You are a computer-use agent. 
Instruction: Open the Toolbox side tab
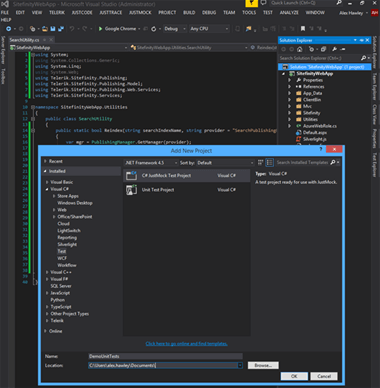[x=3, y=76]
